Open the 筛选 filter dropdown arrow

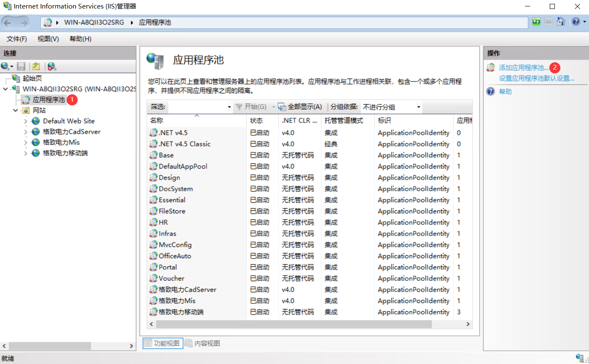pyautogui.click(x=229, y=107)
